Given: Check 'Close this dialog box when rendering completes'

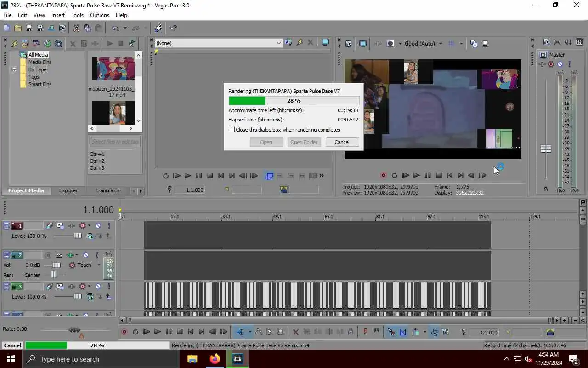Looking at the screenshot, I should [x=232, y=130].
